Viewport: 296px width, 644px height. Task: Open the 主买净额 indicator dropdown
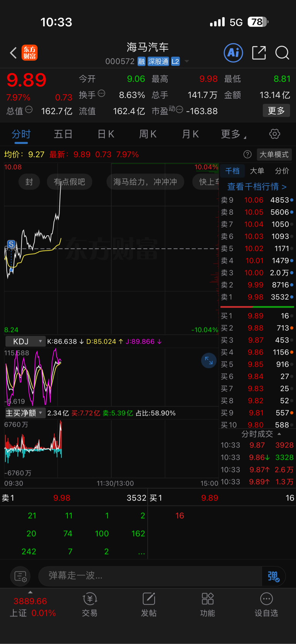tap(25, 413)
